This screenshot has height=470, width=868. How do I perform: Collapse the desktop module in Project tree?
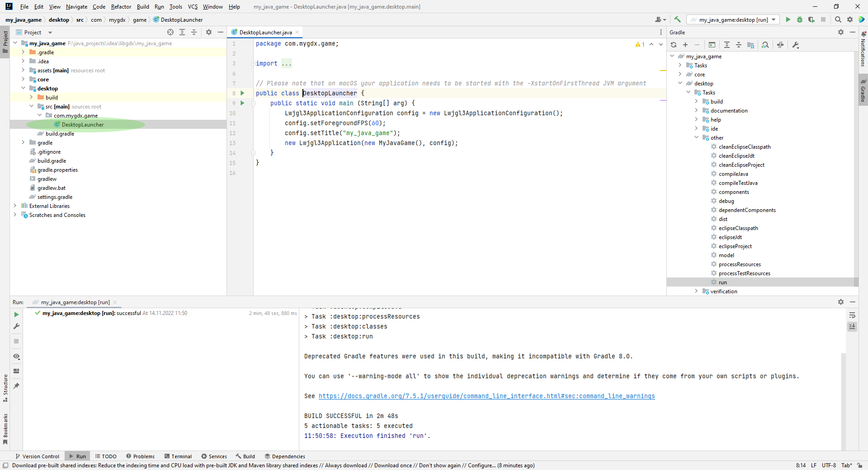point(23,88)
